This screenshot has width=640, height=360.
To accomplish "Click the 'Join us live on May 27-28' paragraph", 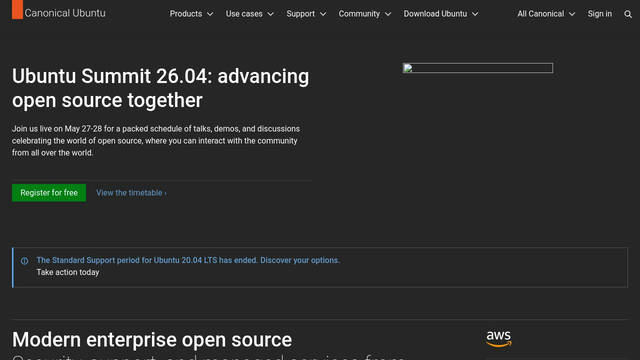I will point(156,141).
